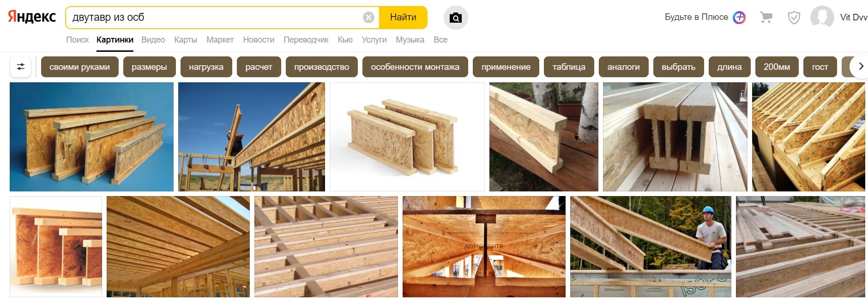Open the Все services menu
The width and height of the screenshot is (868, 301).
[x=440, y=40]
